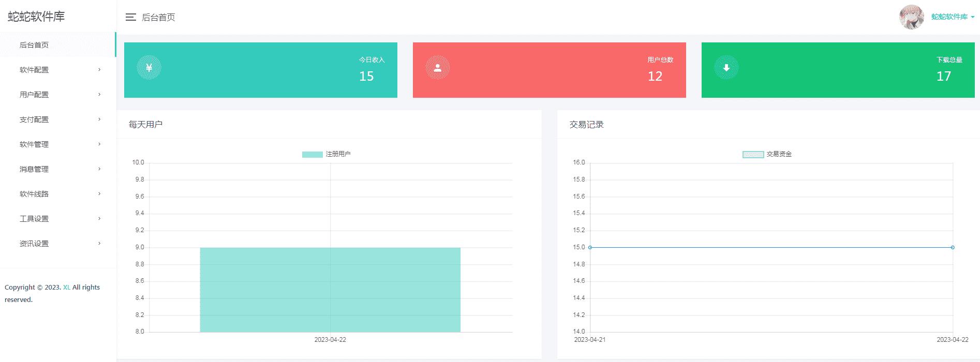The image size is (980, 362).
Task: Toggle 交易资金 legend in transactions chart
Action: 767,154
